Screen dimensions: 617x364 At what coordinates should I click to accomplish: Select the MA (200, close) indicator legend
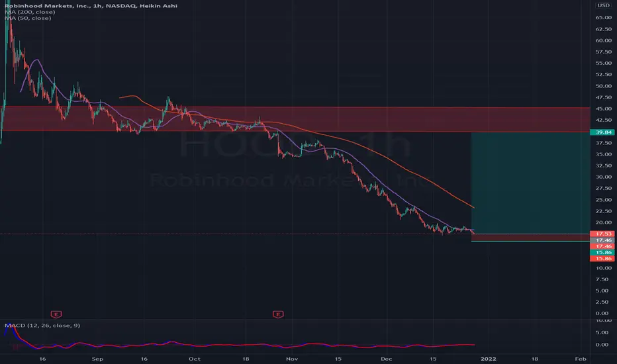30,12
